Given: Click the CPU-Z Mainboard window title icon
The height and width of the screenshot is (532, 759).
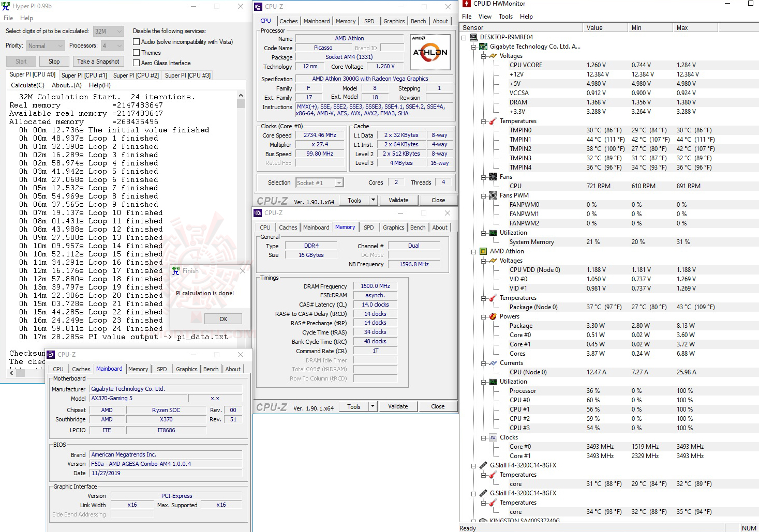Looking at the screenshot, I should [x=51, y=355].
